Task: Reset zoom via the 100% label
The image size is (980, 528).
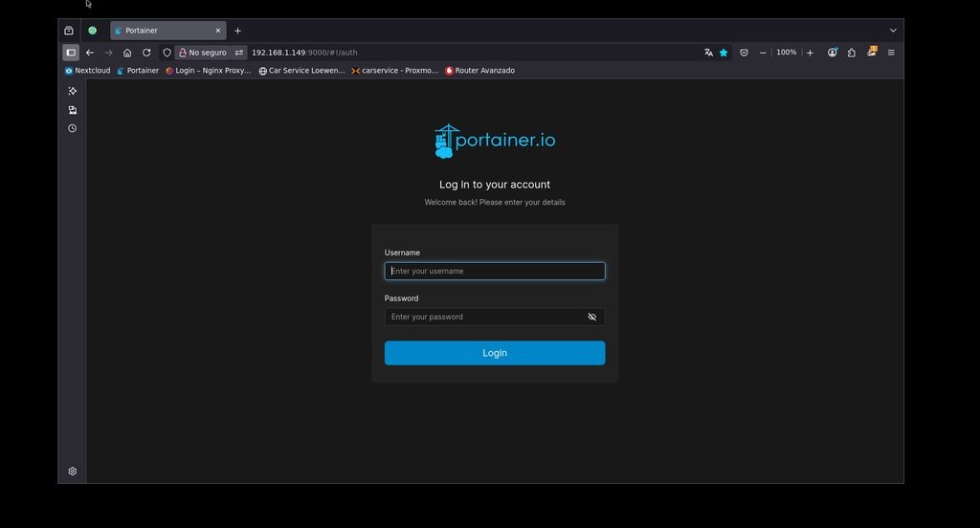Action: click(x=787, y=53)
